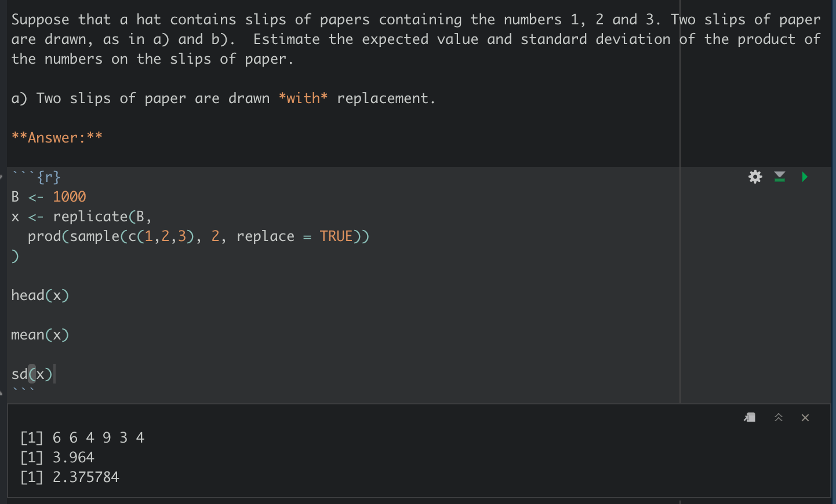Click the word 'Suppose' in the question

tap(41, 20)
